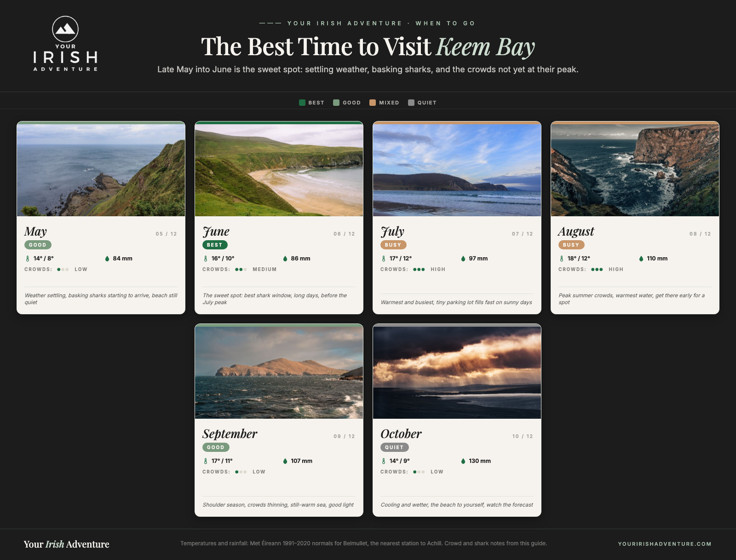This screenshot has width=736, height=560.
Task: Click the 17° / 12° temperature value
Action: pos(401,259)
